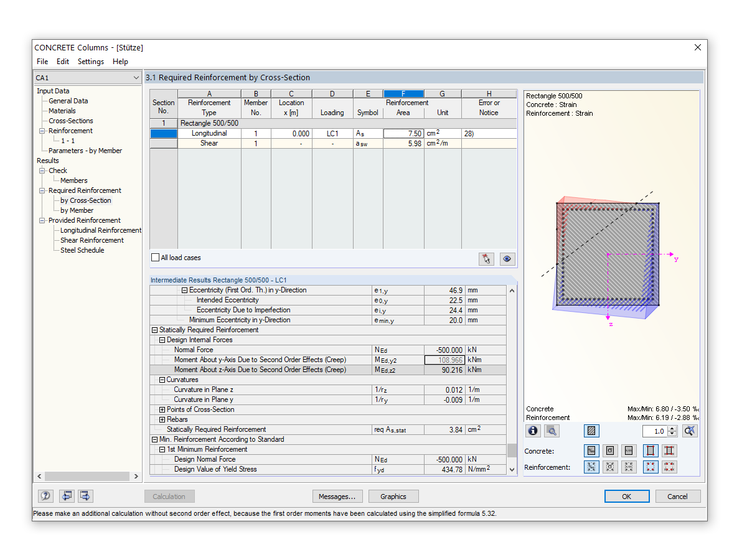The image size is (747, 560).
Task: Collapse the Provided Reinforcement tree node
Action: coord(42,220)
